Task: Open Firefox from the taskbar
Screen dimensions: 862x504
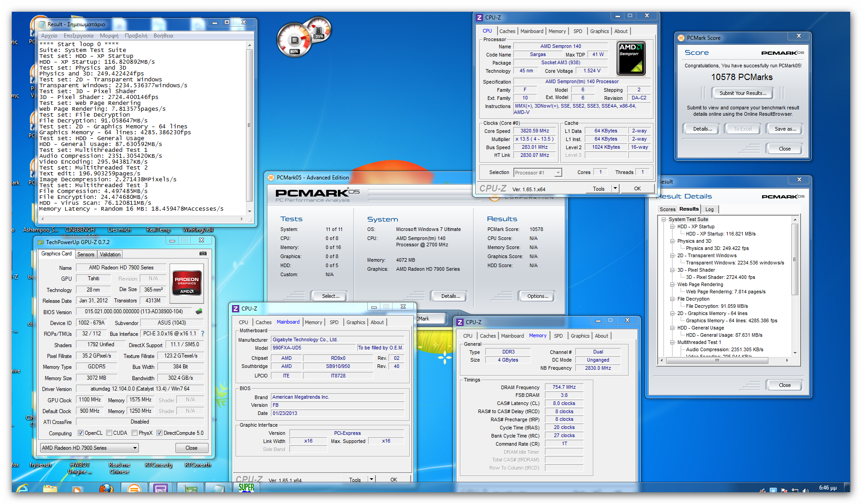Action: point(106,488)
